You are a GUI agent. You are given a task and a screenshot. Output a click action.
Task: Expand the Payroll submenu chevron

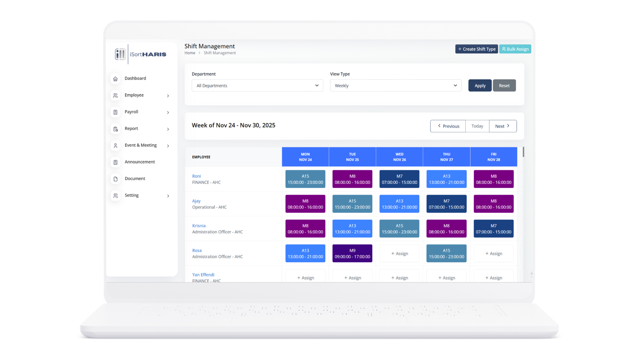click(x=168, y=113)
